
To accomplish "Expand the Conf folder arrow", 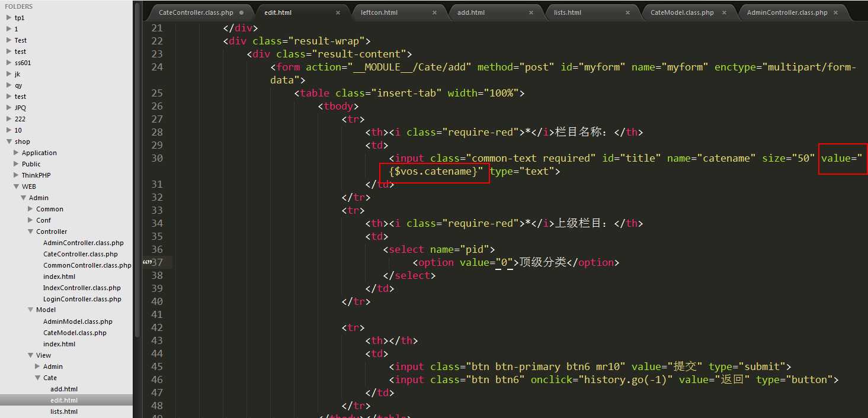I will (x=30, y=220).
